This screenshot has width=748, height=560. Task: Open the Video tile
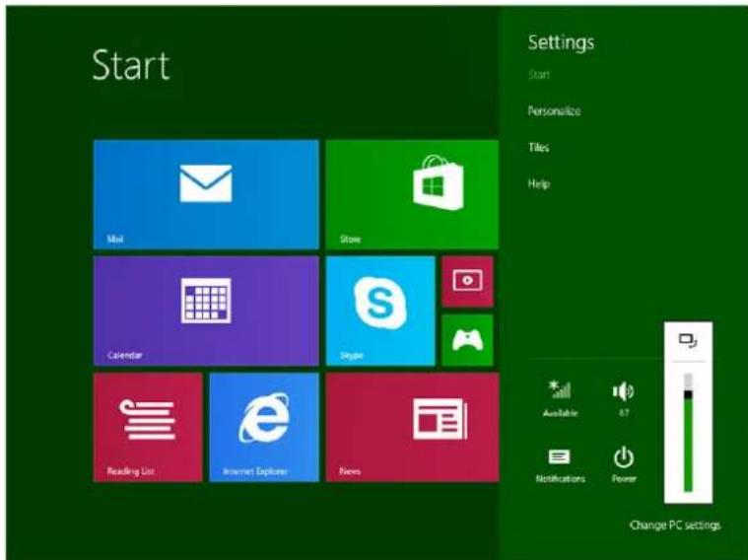click(467, 281)
